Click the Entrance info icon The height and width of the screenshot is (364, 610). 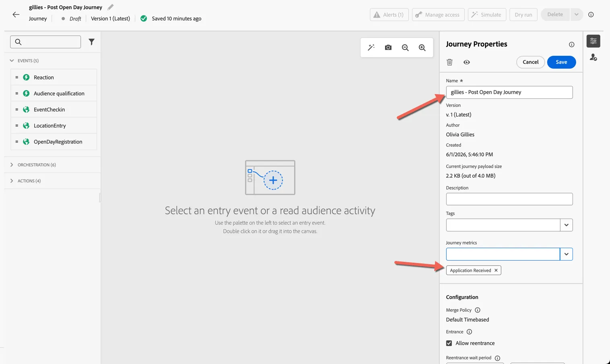469,332
